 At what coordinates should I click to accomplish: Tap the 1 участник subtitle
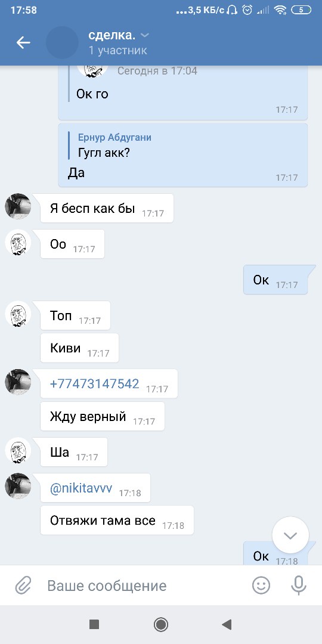118,51
